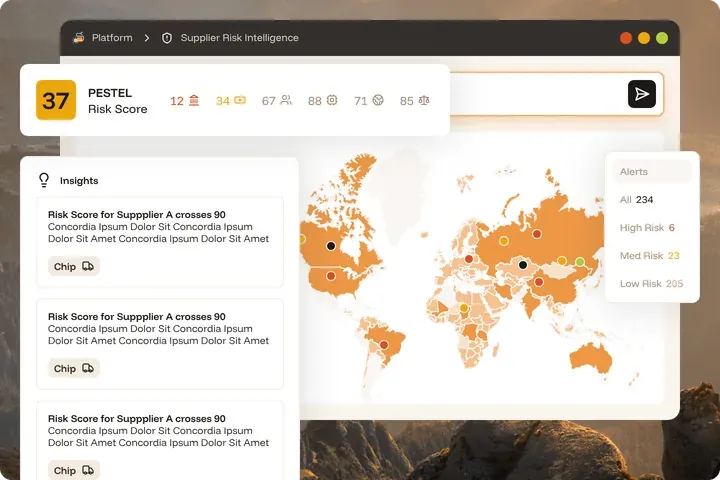This screenshot has width=720, height=480.
Task: Click the political score value 12
Action: pyautogui.click(x=177, y=101)
